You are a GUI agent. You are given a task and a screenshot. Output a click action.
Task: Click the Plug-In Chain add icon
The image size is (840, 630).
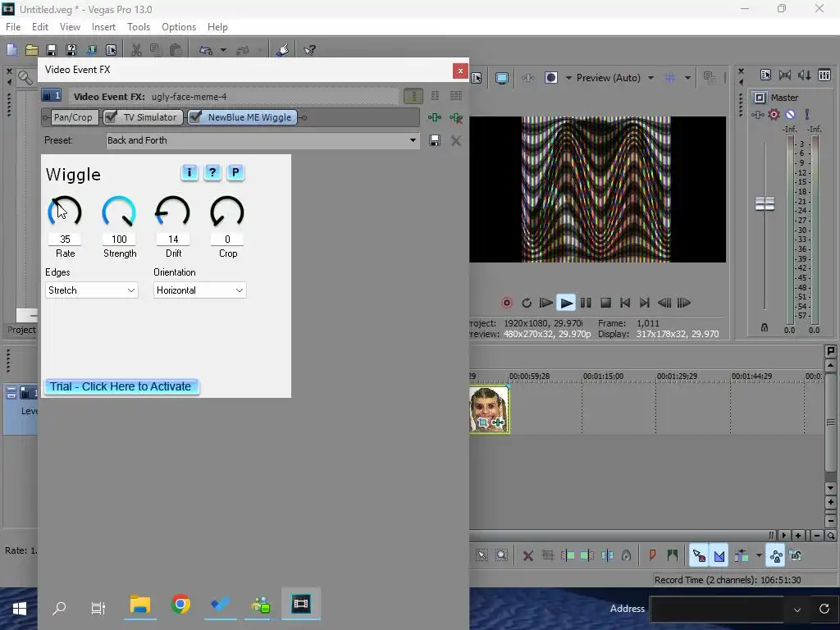pos(435,117)
